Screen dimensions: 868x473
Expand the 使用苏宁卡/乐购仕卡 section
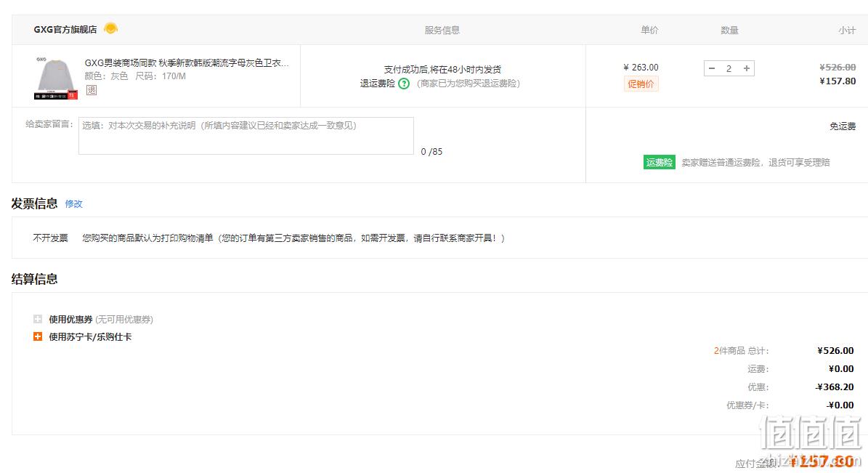38,336
